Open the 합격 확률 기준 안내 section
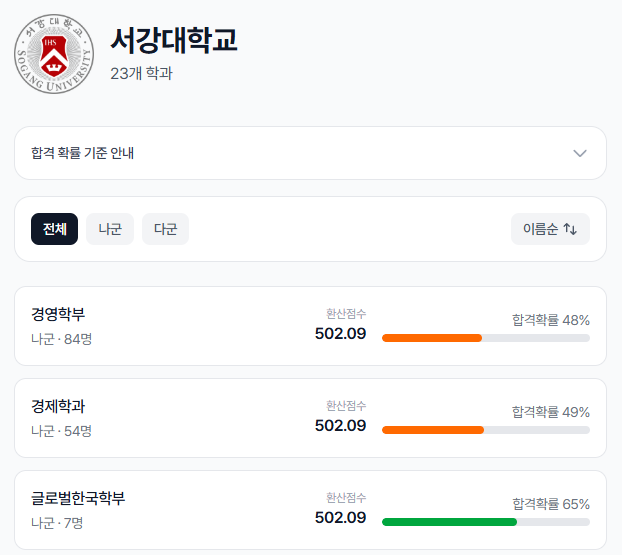The width and height of the screenshot is (622, 555). [x=310, y=153]
